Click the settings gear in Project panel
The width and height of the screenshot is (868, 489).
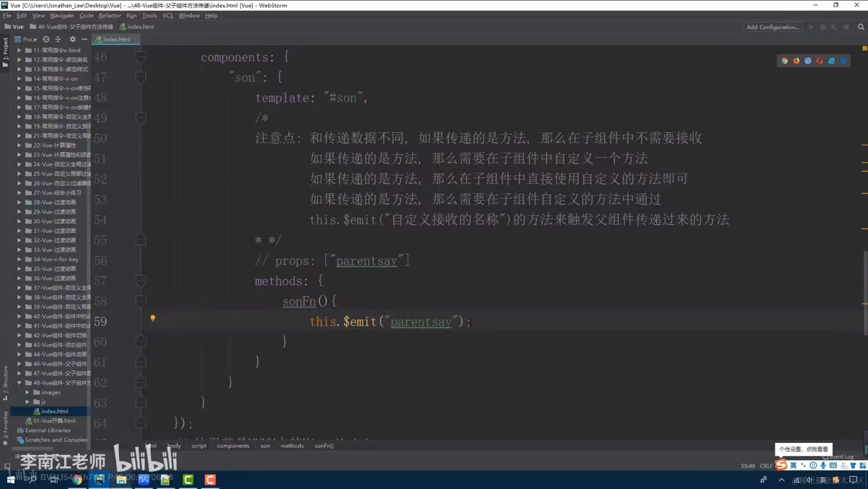[72, 39]
